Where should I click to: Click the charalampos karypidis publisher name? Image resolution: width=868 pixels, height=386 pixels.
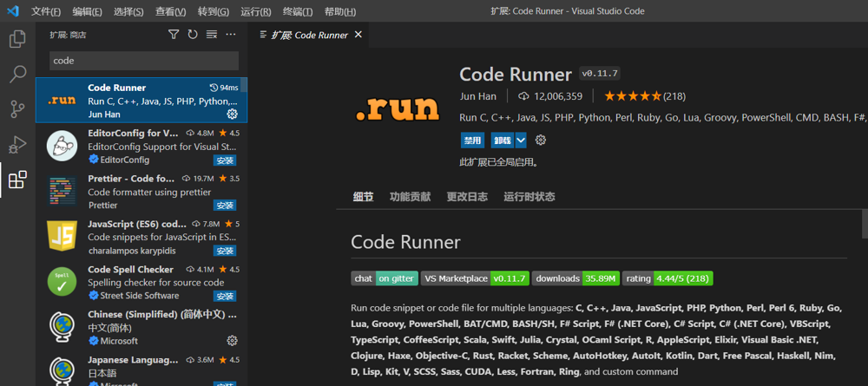(x=134, y=251)
